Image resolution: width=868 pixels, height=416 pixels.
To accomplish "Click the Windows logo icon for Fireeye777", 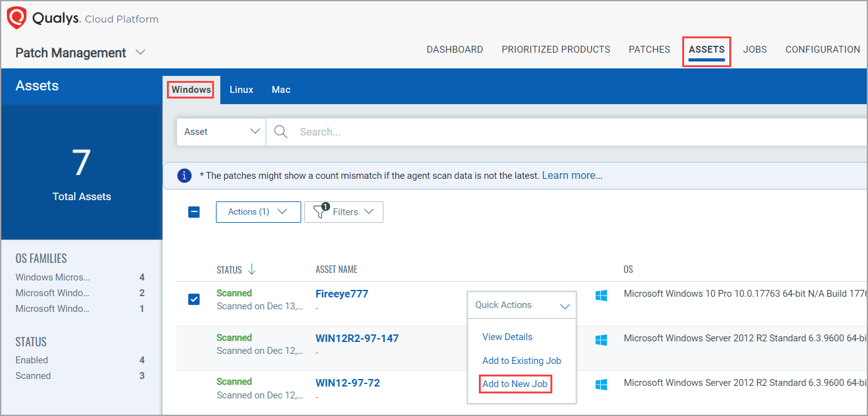I will click(x=601, y=295).
